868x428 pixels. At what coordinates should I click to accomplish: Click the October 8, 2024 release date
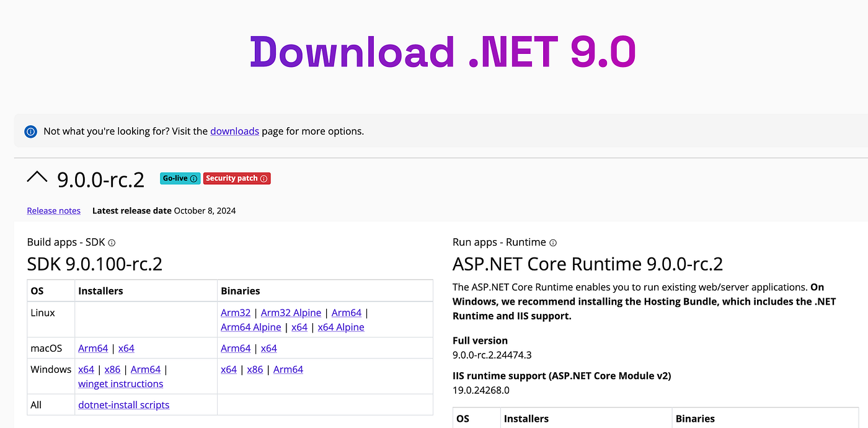point(205,211)
